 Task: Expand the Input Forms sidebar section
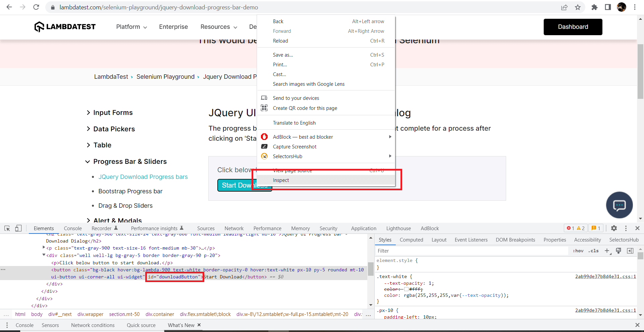tap(113, 113)
